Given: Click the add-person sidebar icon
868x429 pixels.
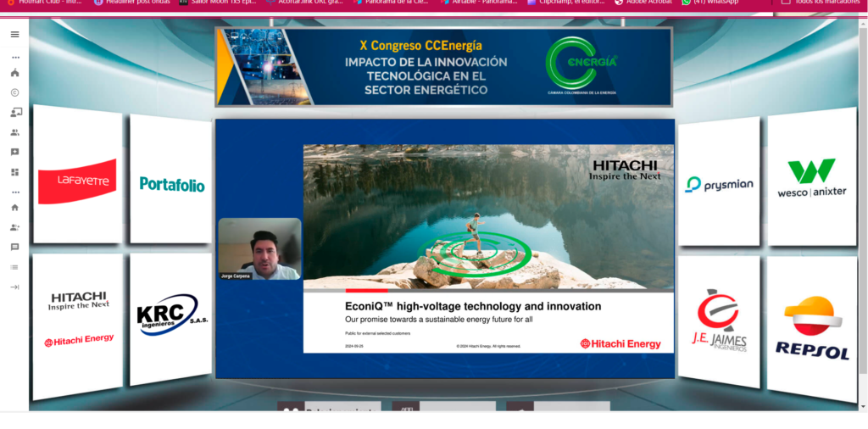Looking at the screenshot, I should pos(14,227).
